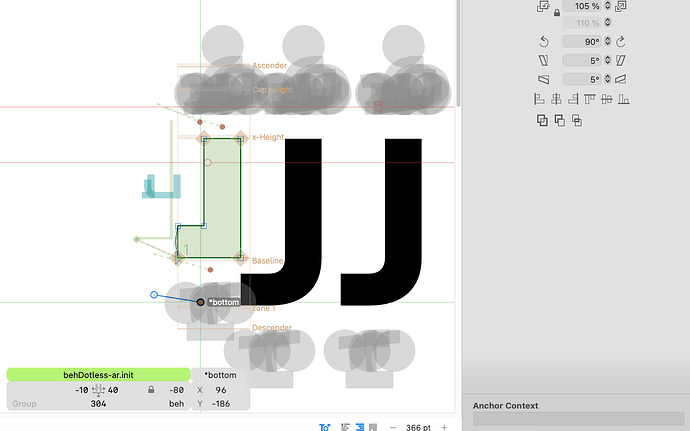Rotate selection clockwise with right rotate arrow
This screenshot has height=431, width=690.
pyautogui.click(x=621, y=42)
